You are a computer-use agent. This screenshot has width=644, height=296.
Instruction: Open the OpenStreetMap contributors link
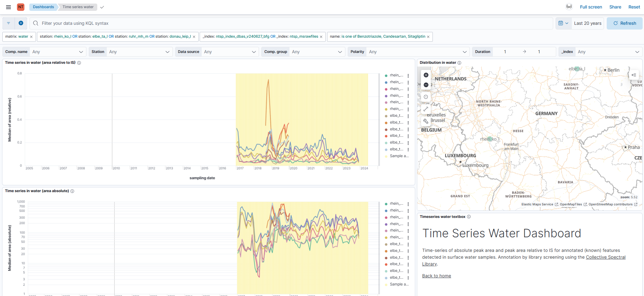613,204
